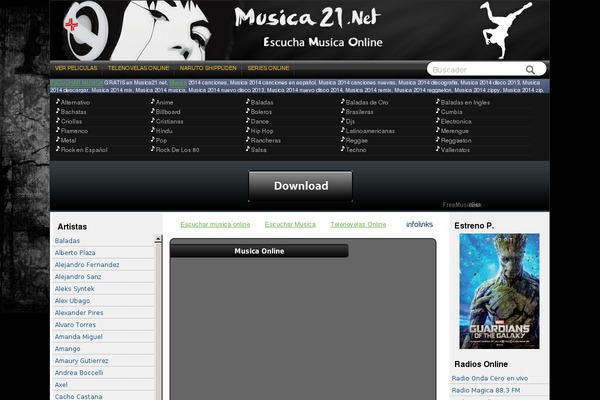Open the Pop genre
600x400 pixels.
pos(161,140)
